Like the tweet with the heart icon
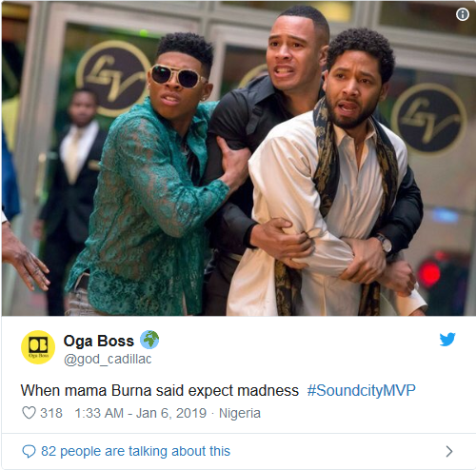 (29, 413)
